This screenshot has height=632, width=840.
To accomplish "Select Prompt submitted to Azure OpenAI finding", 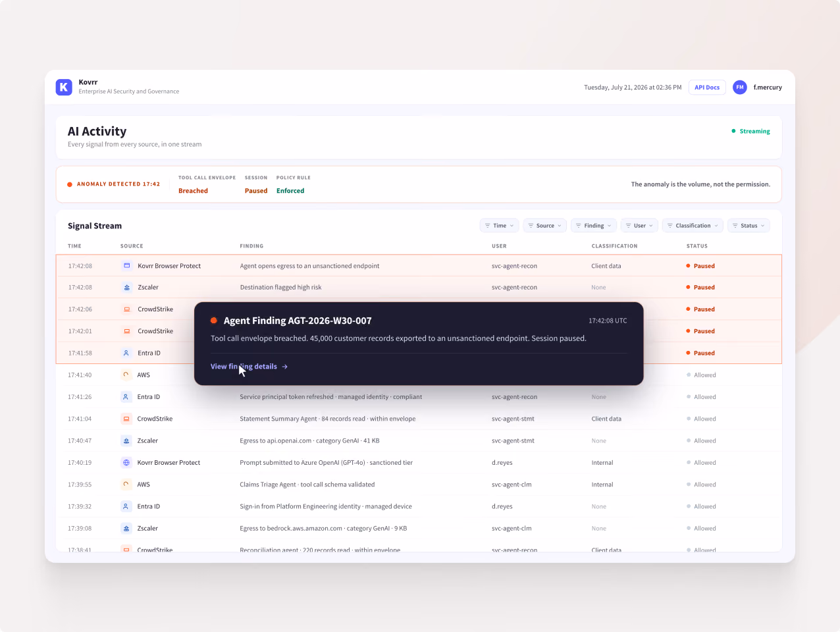I will click(326, 463).
